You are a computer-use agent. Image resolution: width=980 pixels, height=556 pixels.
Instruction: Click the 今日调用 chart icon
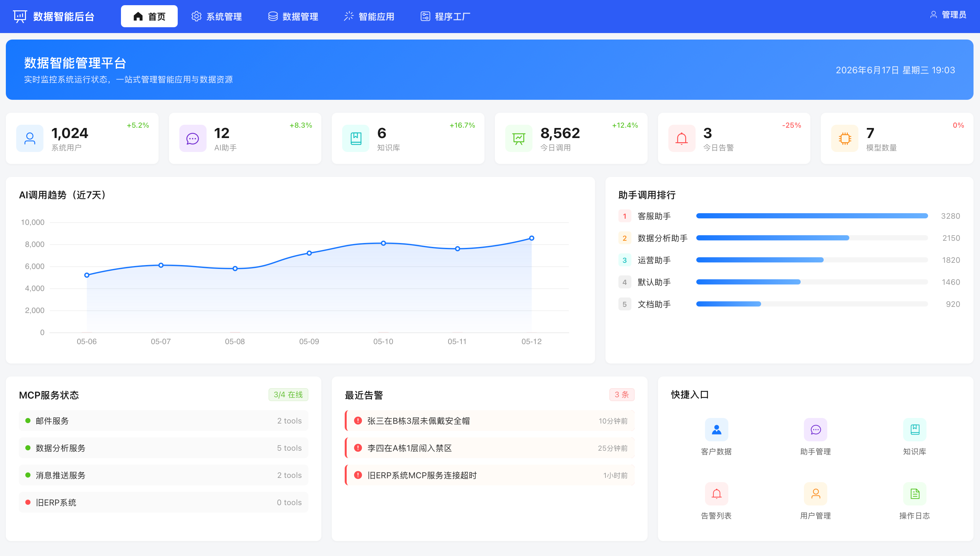click(x=519, y=138)
